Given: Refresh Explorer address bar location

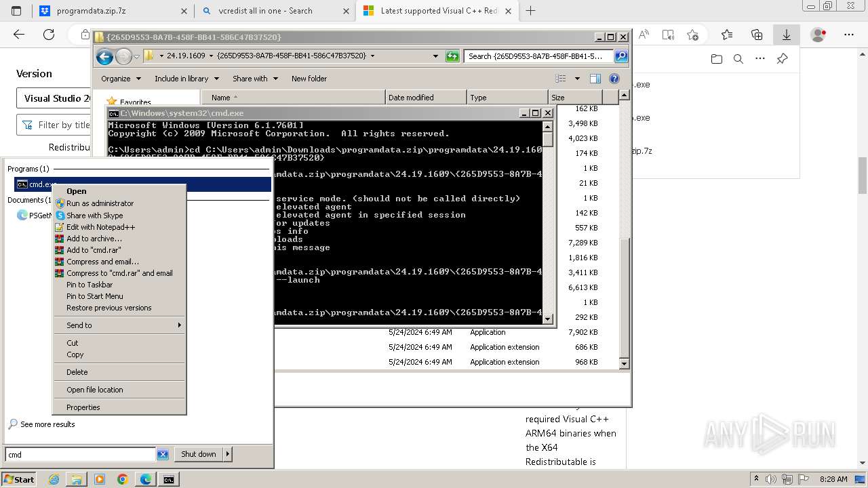Looking at the screenshot, I should pyautogui.click(x=452, y=56).
